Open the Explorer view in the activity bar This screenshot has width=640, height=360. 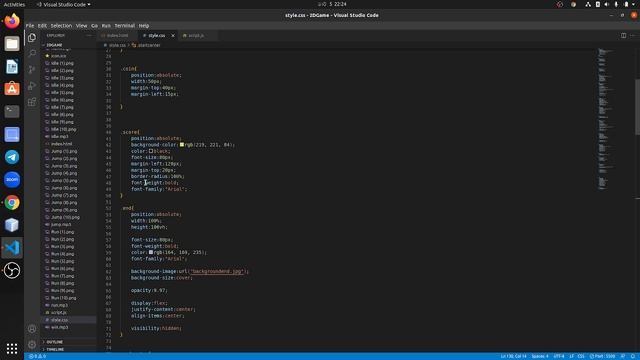[32, 38]
